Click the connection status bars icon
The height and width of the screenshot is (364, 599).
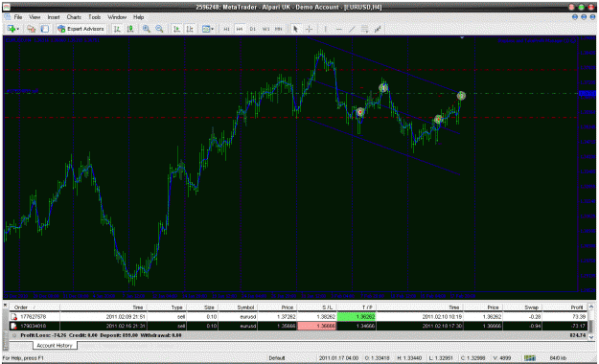click(x=529, y=358)
